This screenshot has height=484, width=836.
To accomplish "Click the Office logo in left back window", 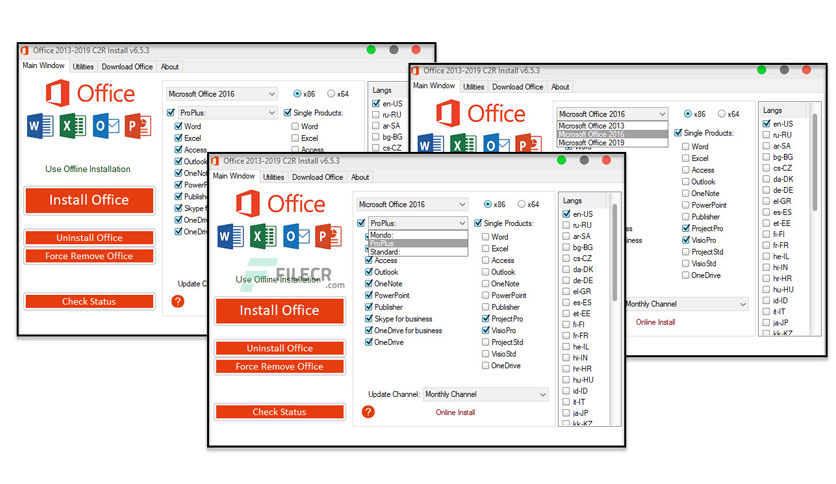I will (90, 93).
